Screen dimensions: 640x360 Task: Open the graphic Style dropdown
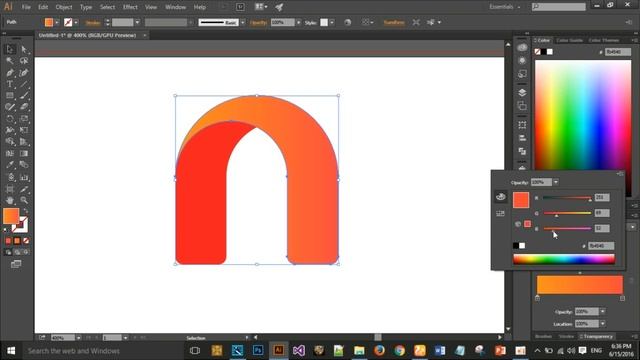pos(332,23)
